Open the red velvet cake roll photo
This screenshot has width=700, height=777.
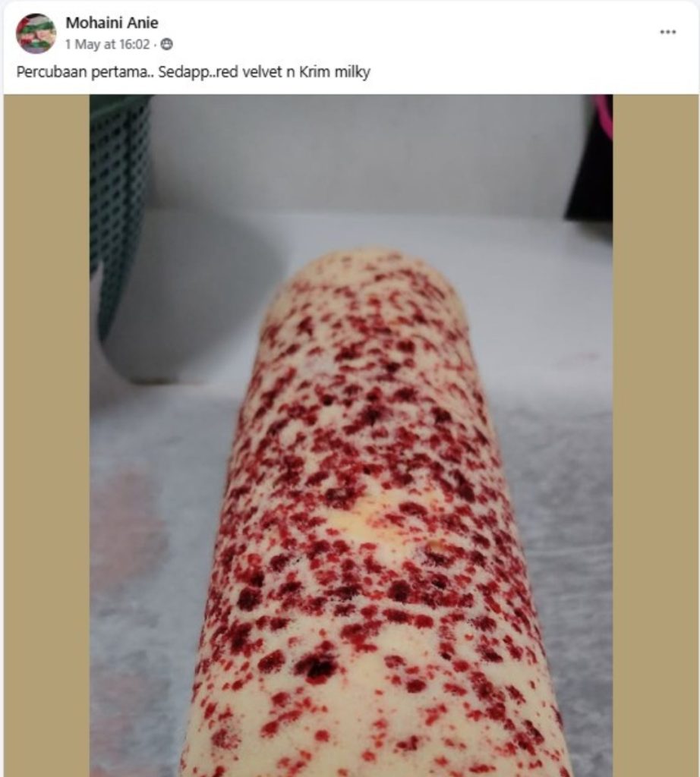pyautogui.click(x=351, y=436)
